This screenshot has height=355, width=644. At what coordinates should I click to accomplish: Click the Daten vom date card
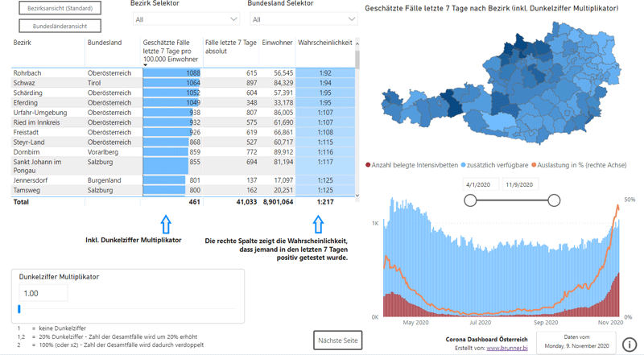coord(576,342)
